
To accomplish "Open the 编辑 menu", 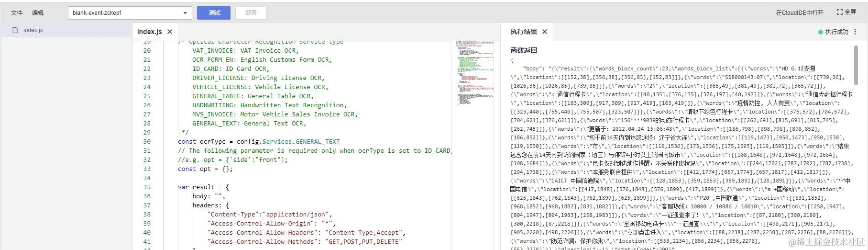I will pos(38,13).
